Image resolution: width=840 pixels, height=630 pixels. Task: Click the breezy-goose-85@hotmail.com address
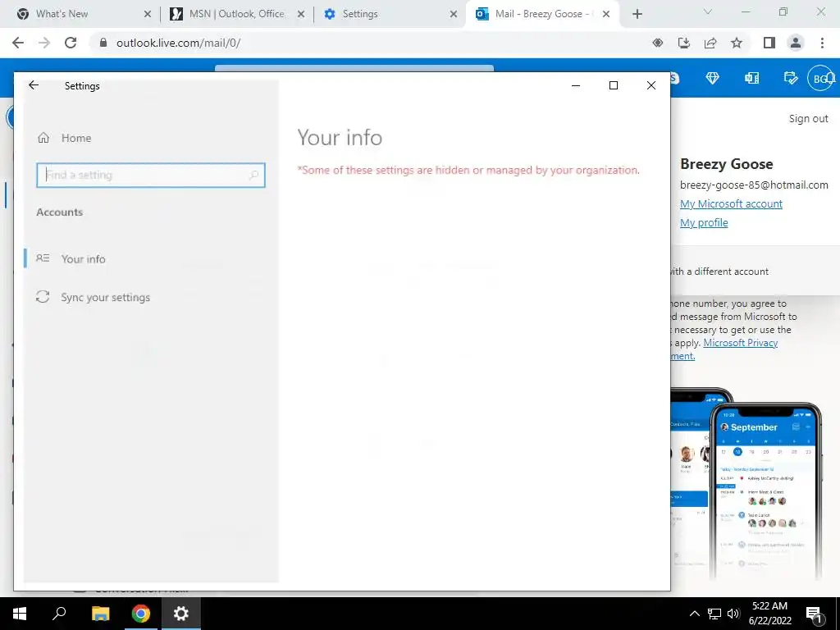(x=754, y=185)
